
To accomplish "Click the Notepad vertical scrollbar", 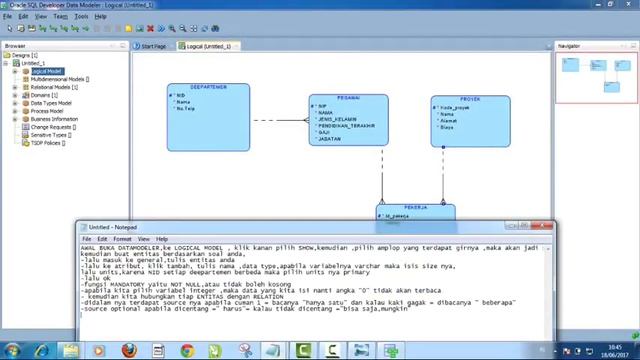I will 549,293.
